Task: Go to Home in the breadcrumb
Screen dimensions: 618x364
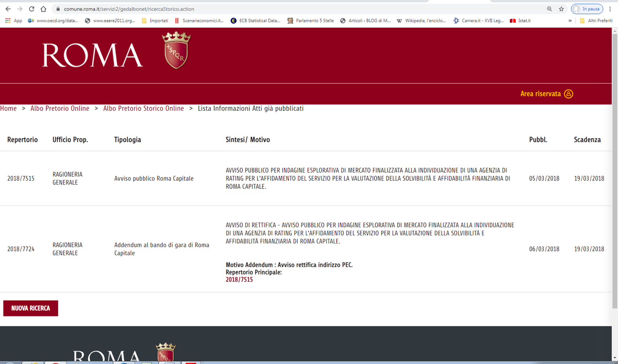Action: [x=8, y=109]
